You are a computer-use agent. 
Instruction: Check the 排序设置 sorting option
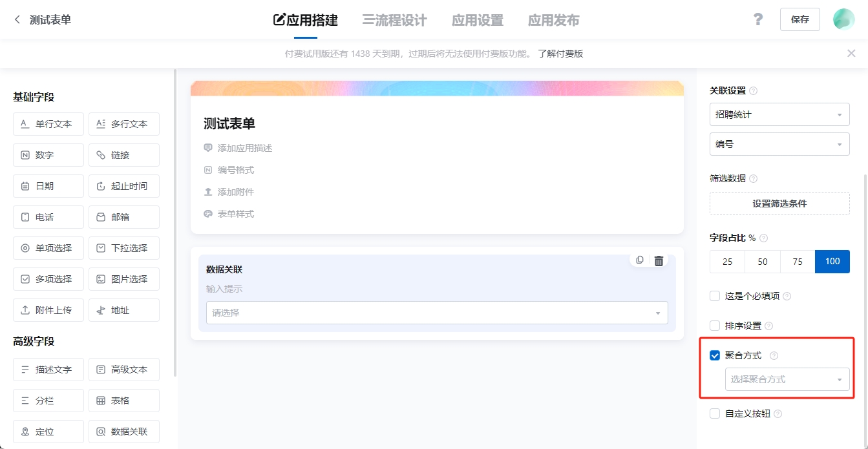(714, 325)
